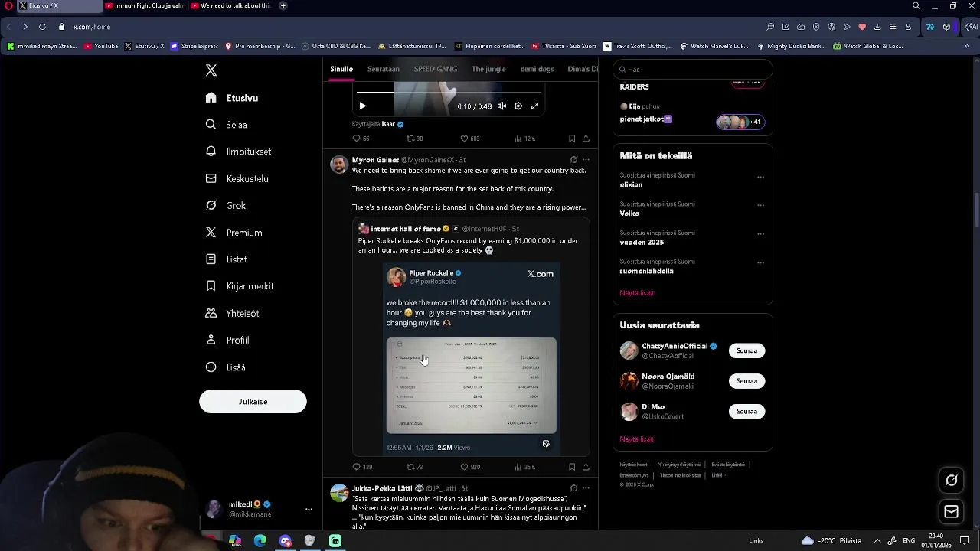The height and width of the screenshot is (551, 980).
Task: Bookmark Myron Gaines post
Action: [x=572, y=467]
